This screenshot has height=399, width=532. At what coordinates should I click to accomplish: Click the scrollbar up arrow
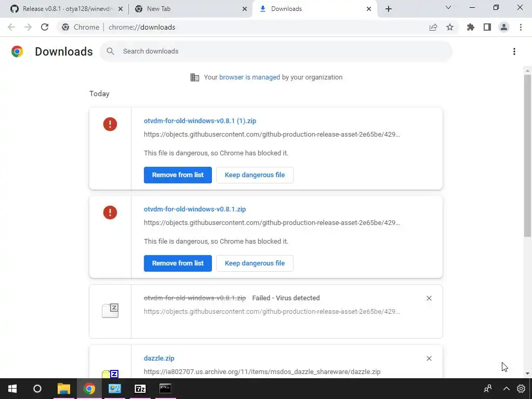click(x=528, y=71)
